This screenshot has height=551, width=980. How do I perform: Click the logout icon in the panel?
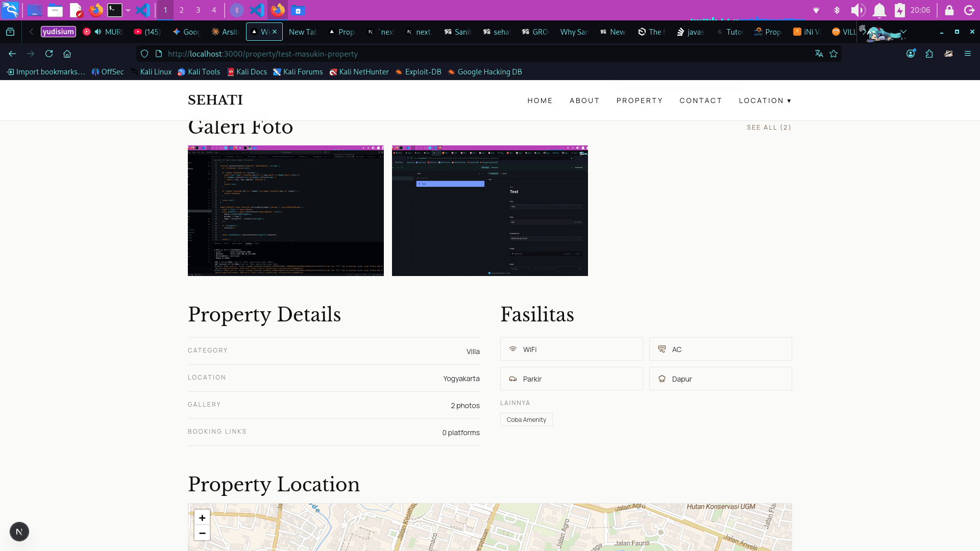[969, 10]
